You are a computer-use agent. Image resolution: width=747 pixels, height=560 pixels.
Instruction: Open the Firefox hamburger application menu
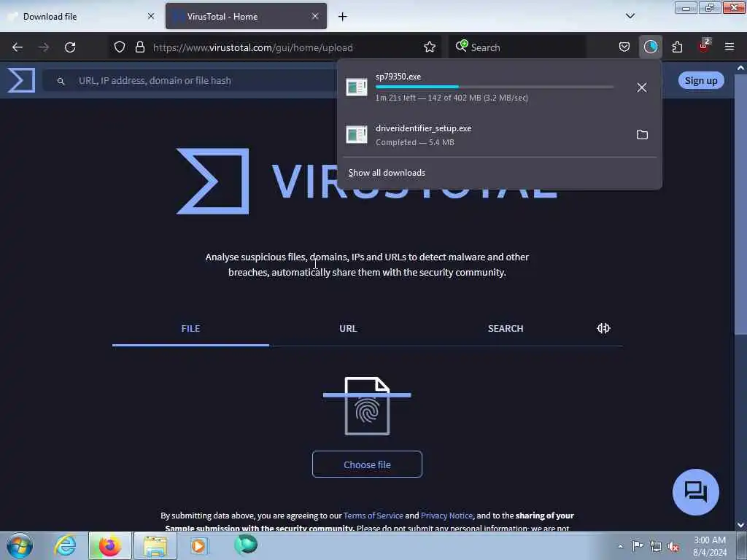(x=729, y=47)
